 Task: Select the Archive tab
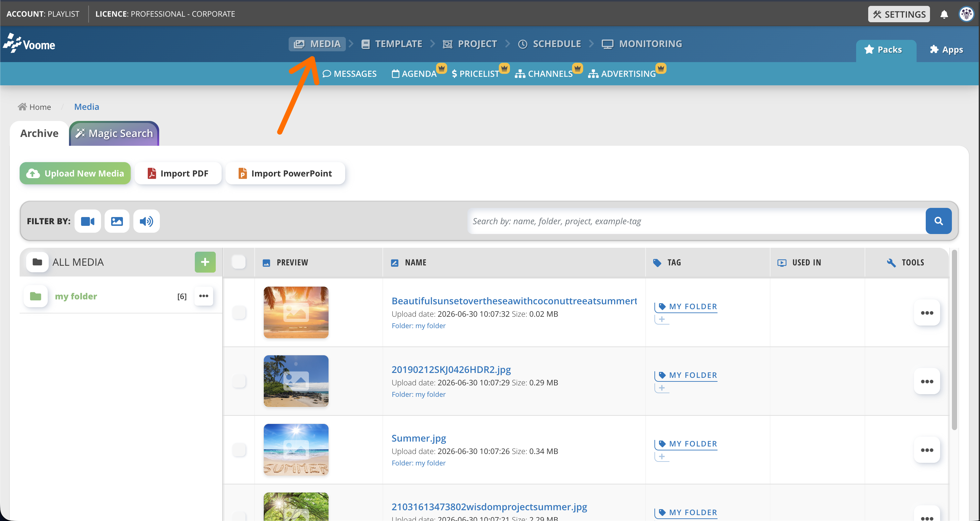coord(39,133)
